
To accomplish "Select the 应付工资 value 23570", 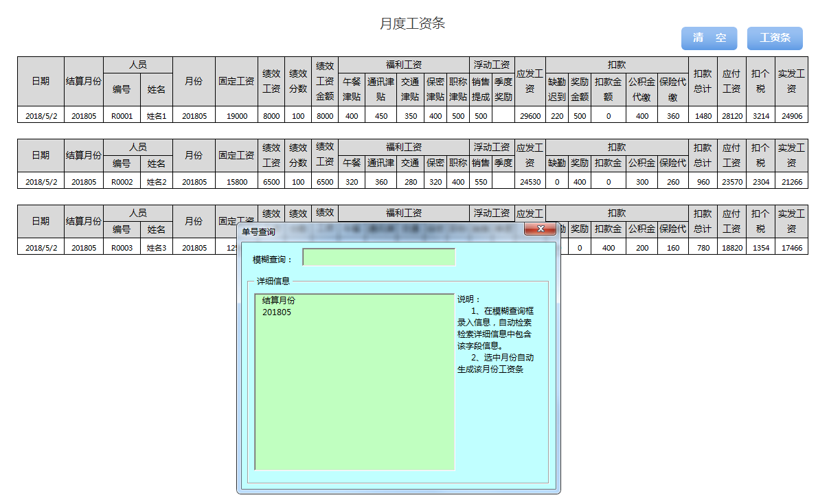I will [731, 181].
